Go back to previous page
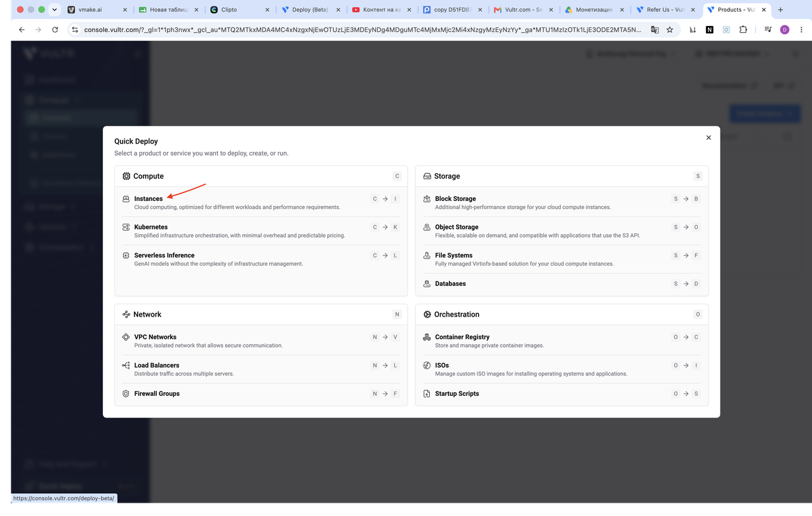This screenshot has width=812, height=516. (x=22, y=29)
